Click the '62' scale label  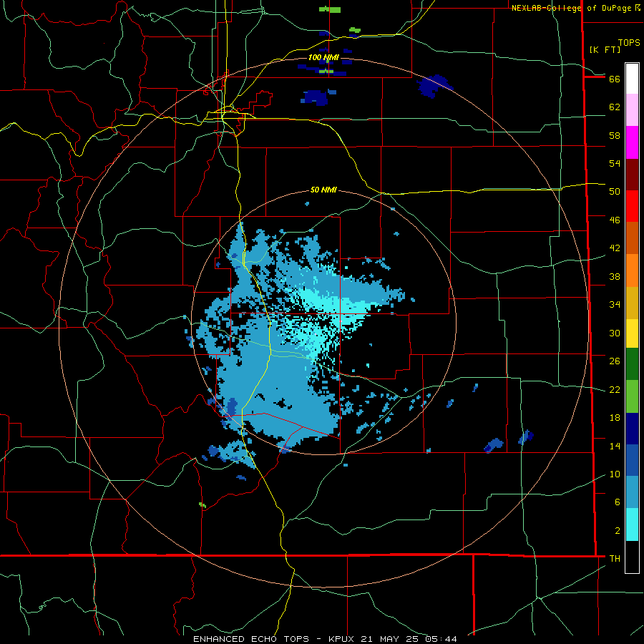(615, 107)
